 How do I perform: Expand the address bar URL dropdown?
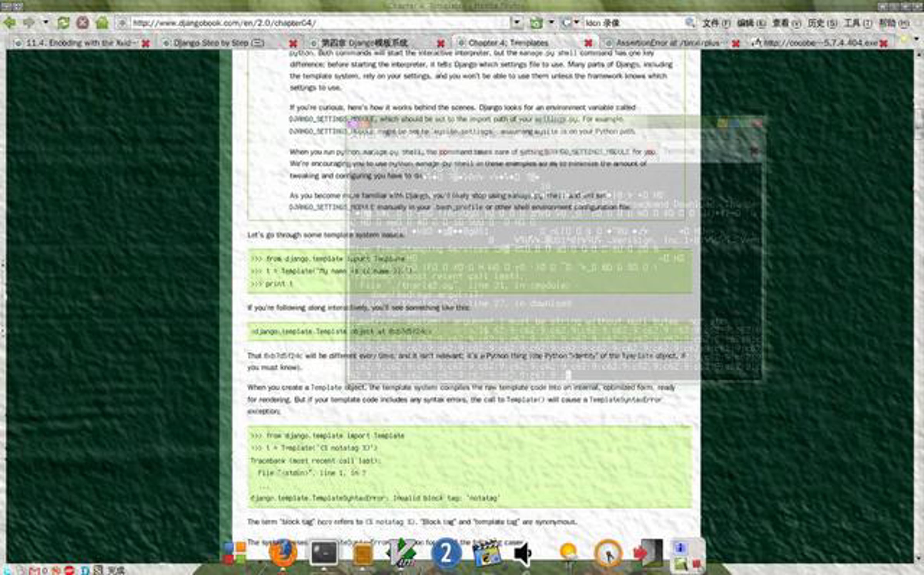[517, 23]
